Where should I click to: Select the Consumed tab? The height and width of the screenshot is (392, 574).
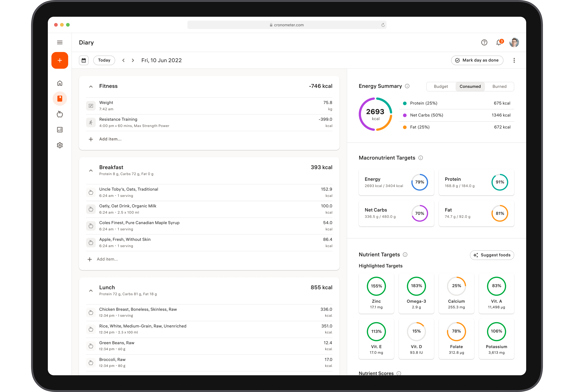click(x=470, y=86)
